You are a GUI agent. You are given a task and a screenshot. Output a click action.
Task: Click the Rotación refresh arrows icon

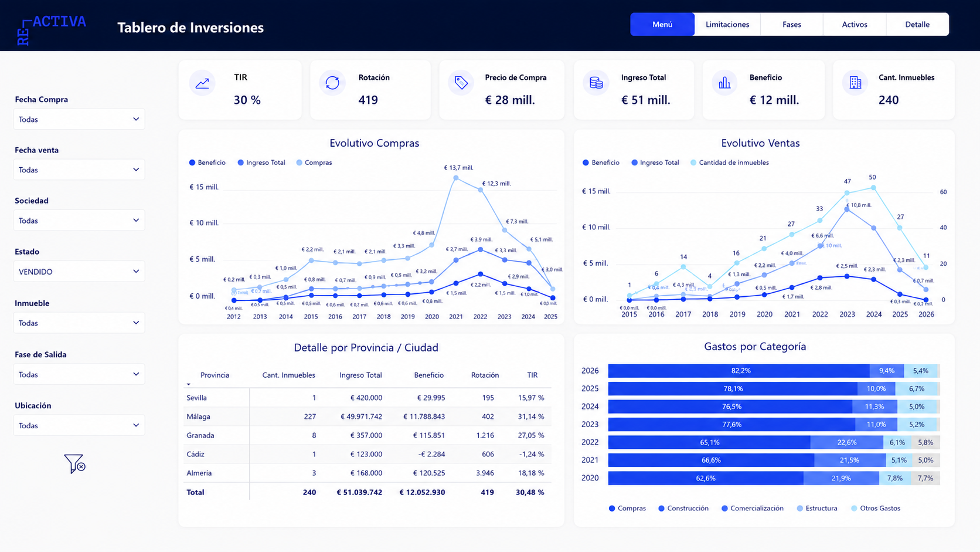coord(332,83)
